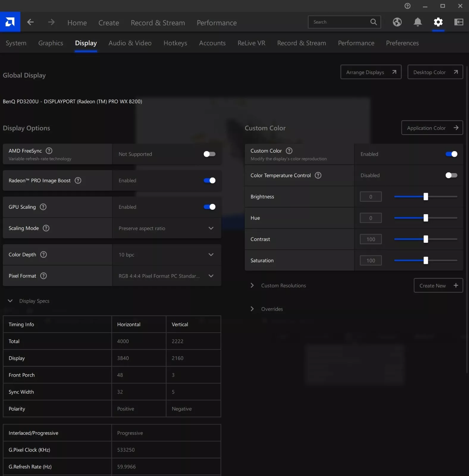Show help for Custom Color
This screenshot has height=476, width=469.
289,151
